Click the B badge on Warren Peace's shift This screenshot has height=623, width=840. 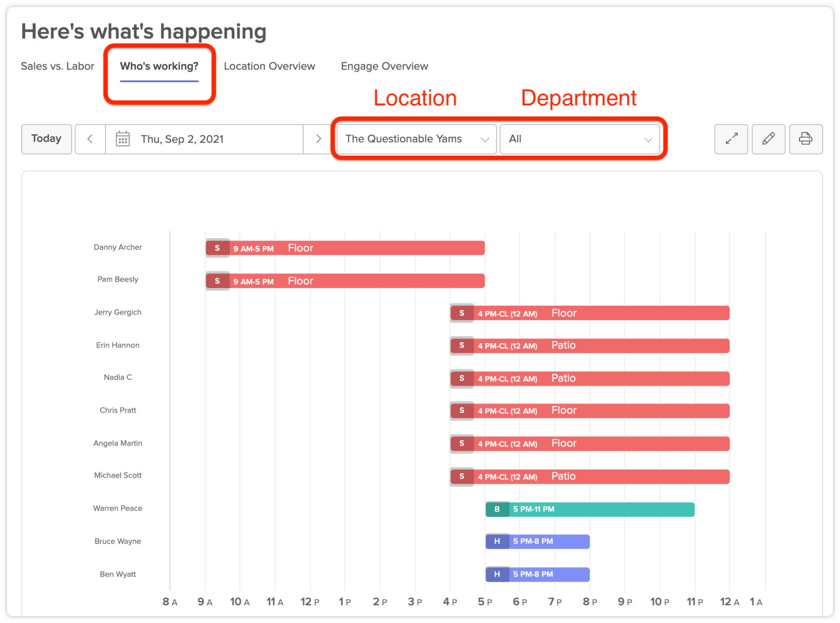pos(497,509)
